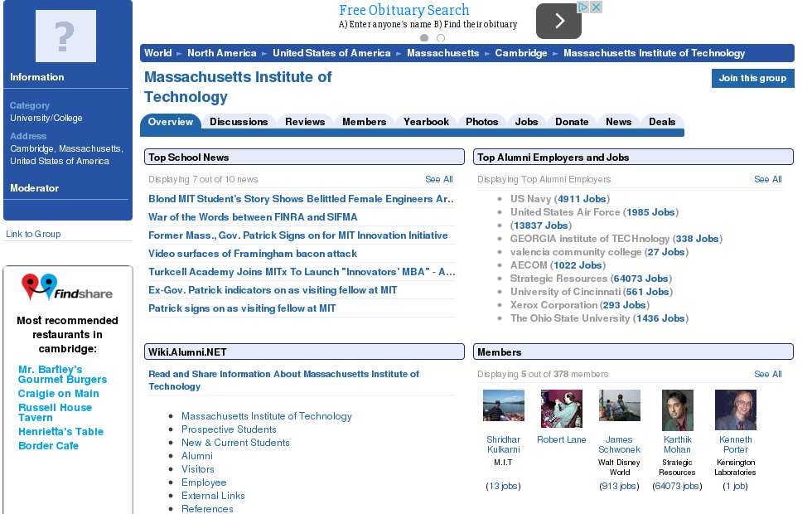Open Henrietta's Table restaurant link
Viewport: 812px width, 514px height.
60,432
